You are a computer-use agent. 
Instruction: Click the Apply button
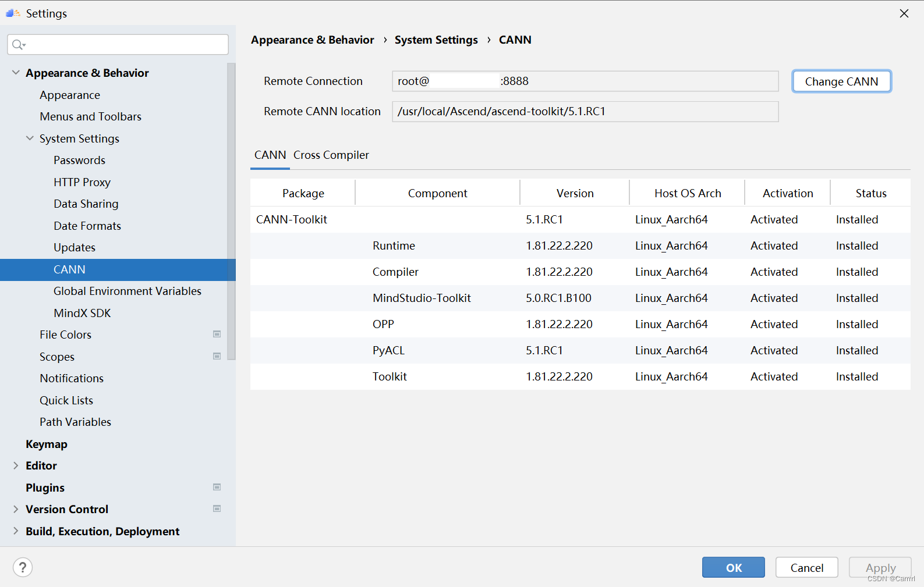tap(880, 567)
